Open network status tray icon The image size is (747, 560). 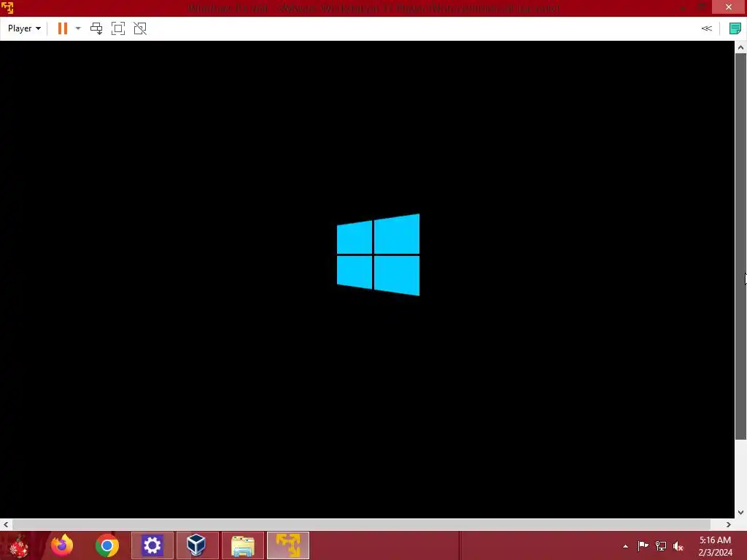point(661,546)
